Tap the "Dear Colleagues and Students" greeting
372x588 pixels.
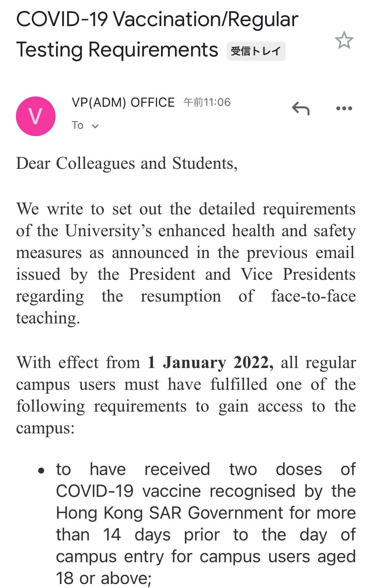127,163
